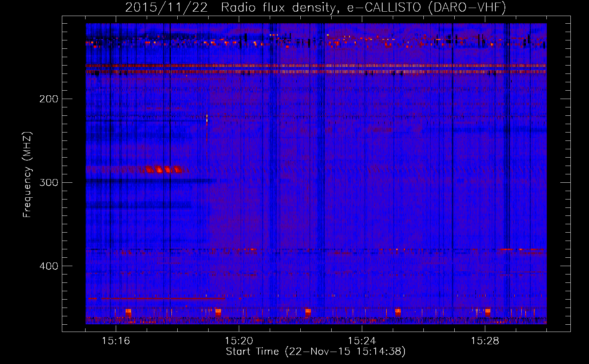Click the 'Start Time (22-Nov-15 15:14:38)' label
589x364 pixels.
coord(316,352)
